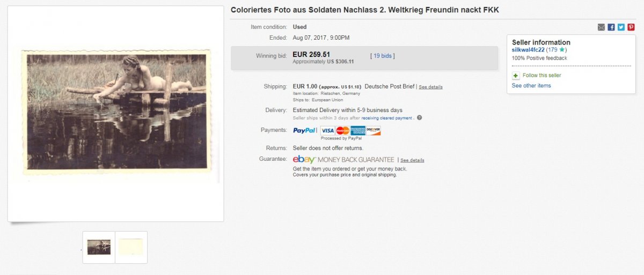Click the Visa card icon
Image resolution: width=644 pixels, height=275 pixels.
click(327, 130)
